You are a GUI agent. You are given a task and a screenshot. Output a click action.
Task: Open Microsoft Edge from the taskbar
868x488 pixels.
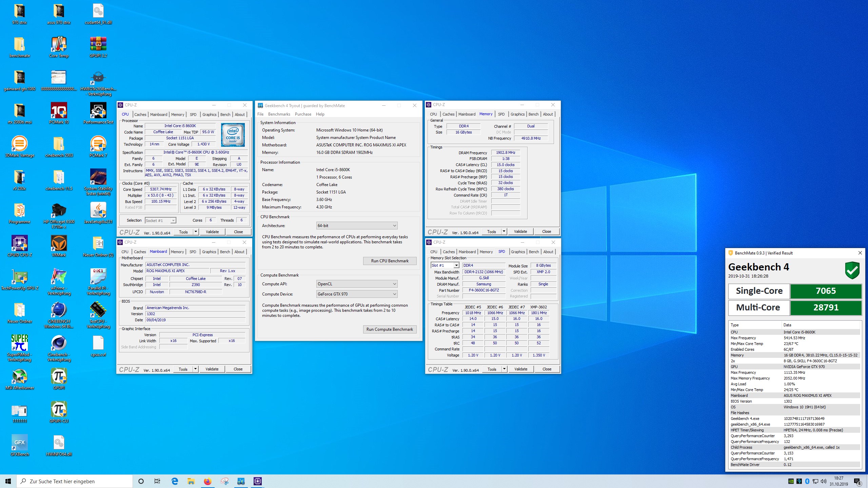click(175, 481)
